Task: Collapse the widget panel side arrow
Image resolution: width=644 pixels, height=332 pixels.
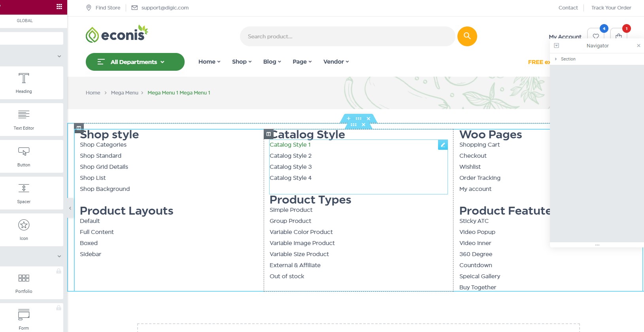Action: [70, 208]
